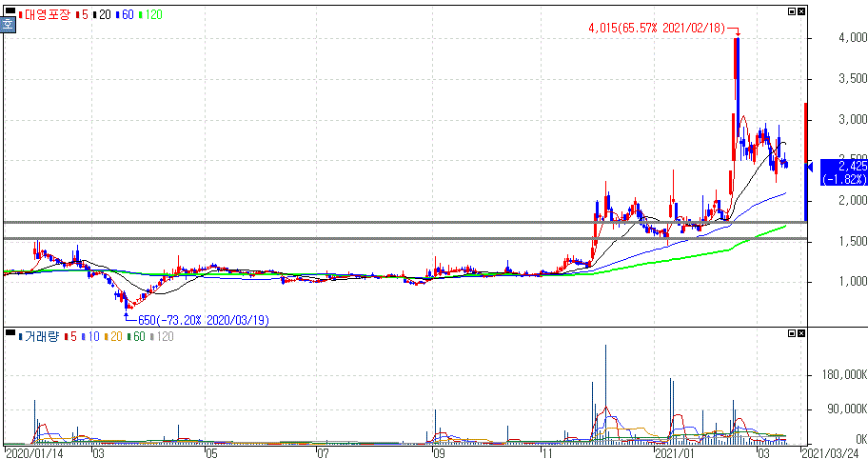Click the 3,000 price axis label
Viewport: 868px width, 459px height.
853,120
